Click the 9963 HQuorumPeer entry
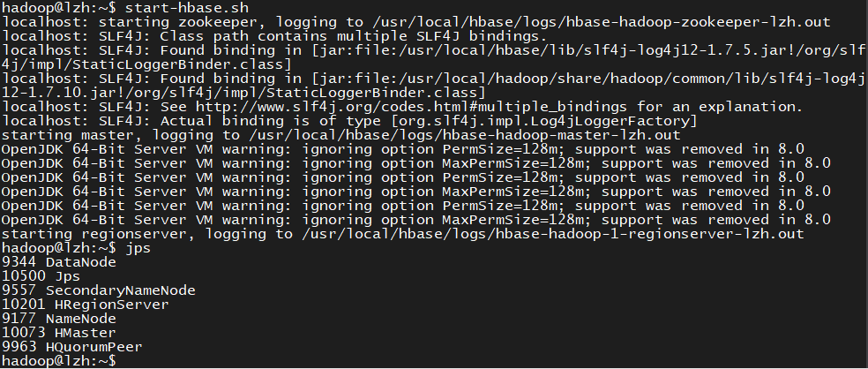868x369 pixels. 71,347
